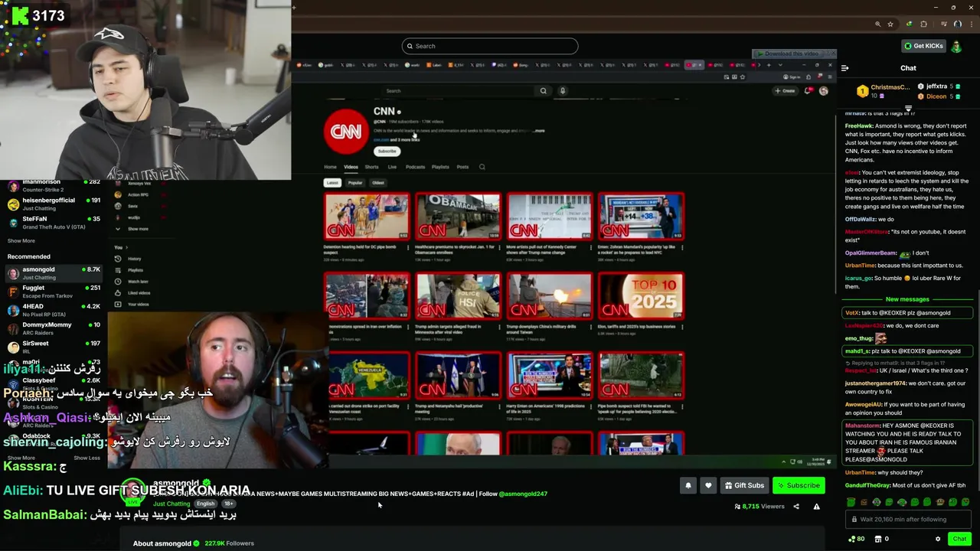980x551 pixels.
Task: Open SteFFaN in followed list
Action: pyautogui.click(x=54, y=222)
